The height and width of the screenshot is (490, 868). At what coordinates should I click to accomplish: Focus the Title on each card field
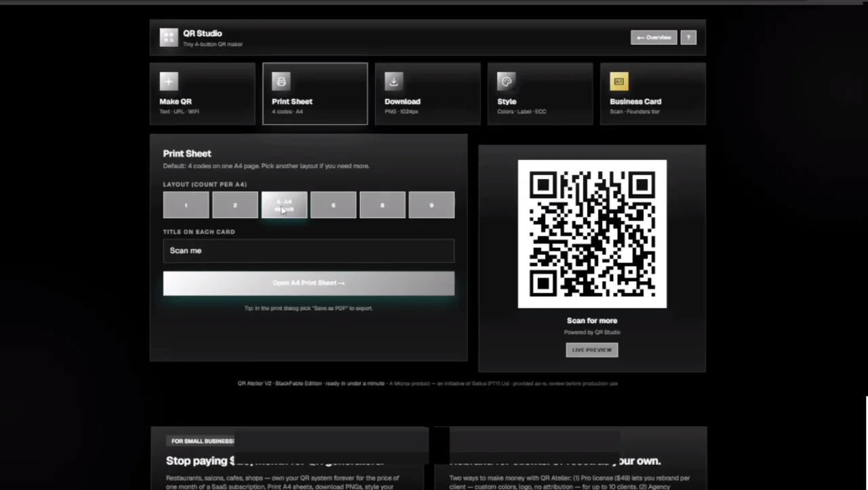tap(309, 251)
